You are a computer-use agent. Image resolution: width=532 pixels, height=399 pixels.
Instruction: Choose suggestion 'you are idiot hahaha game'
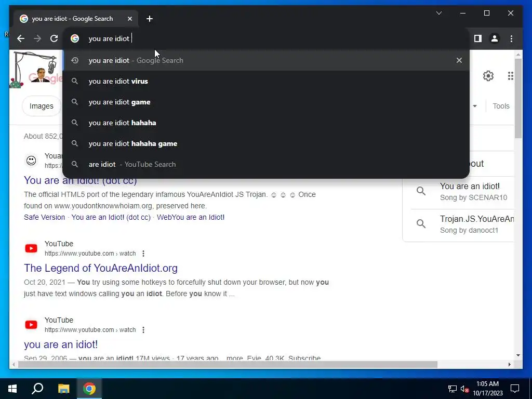click(266, 143)
